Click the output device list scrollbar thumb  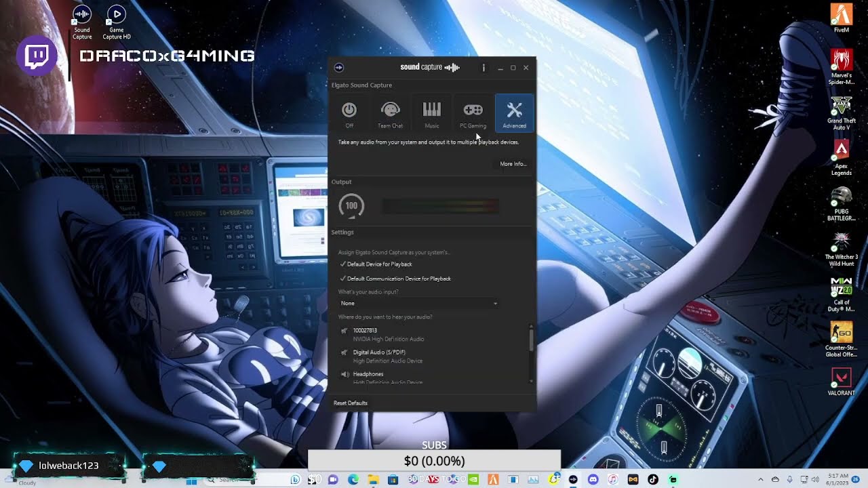coord(531,340)
